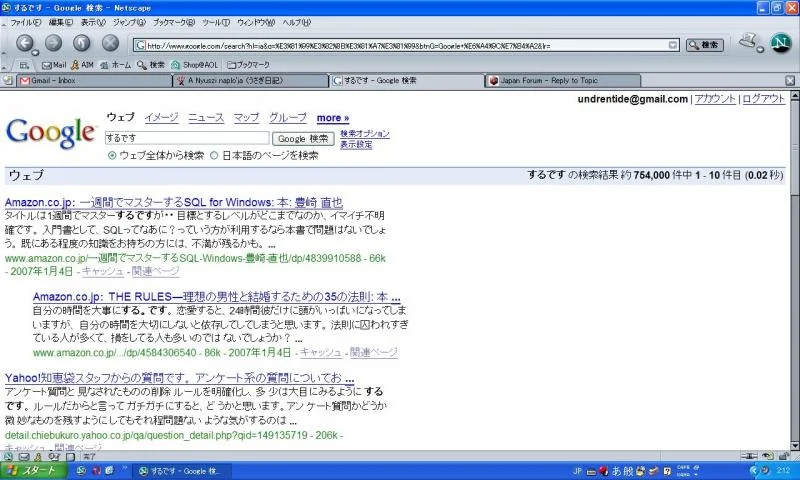This screenshot has height=480, width=800.
Task: Open the ウィンドウ(W) menu
Action: (256, 22)
